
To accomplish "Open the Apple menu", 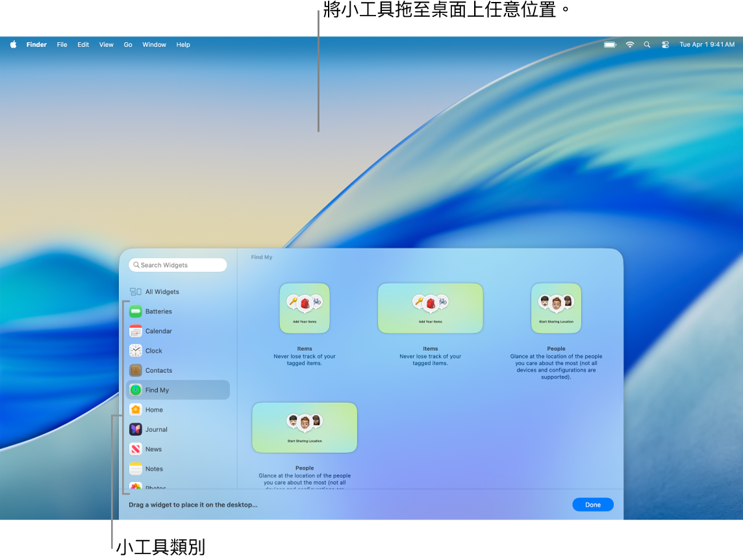I will click(13, 45).
